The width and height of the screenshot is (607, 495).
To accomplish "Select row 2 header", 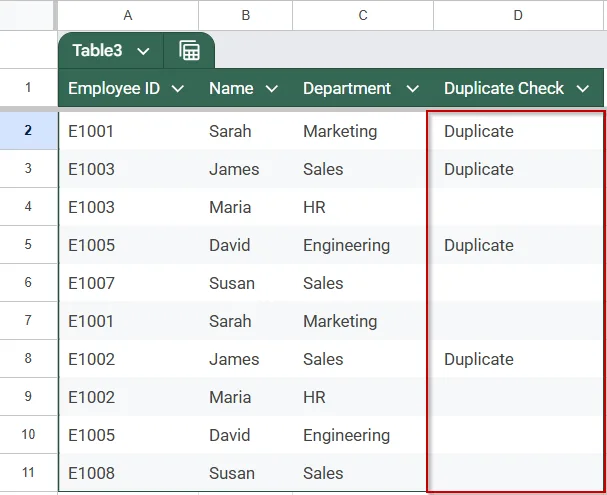I will [x=28, y=131].
